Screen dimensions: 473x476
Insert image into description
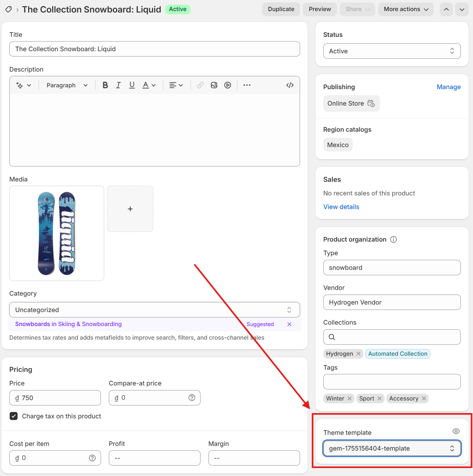214,85
